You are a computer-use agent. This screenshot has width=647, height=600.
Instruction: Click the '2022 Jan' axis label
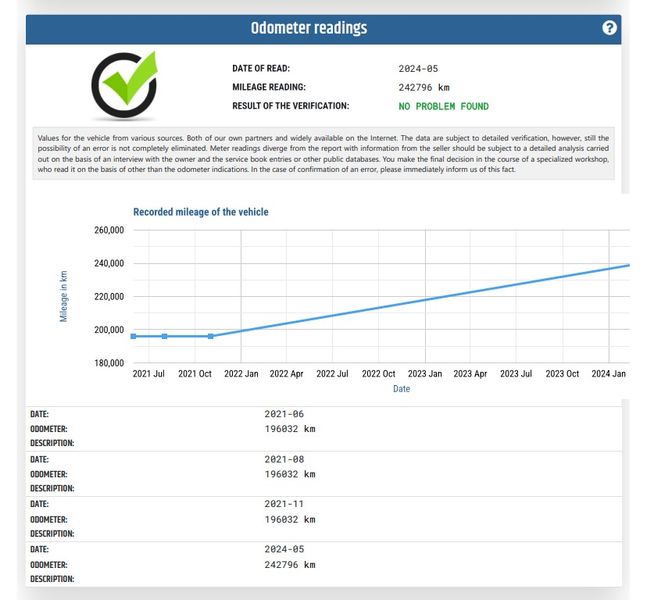(x=241, y=374)
